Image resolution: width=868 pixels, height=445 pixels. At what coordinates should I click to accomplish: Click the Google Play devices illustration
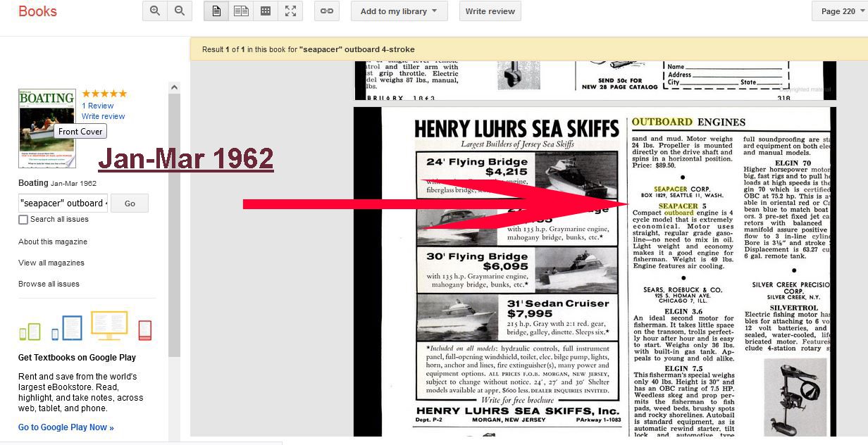coord(85,327)
